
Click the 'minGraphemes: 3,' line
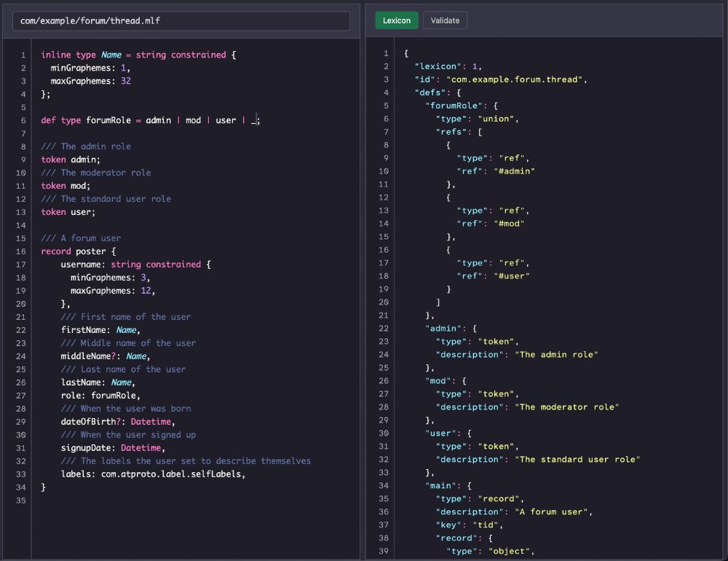point(110,278)
